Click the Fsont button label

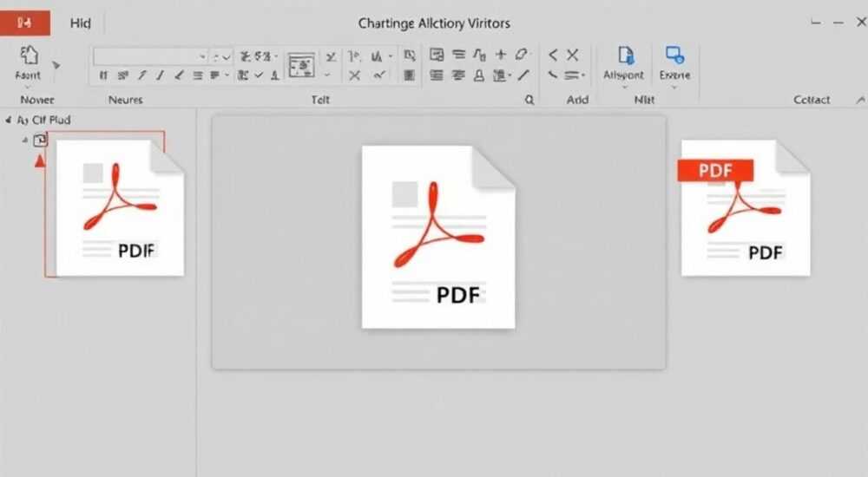28,75
